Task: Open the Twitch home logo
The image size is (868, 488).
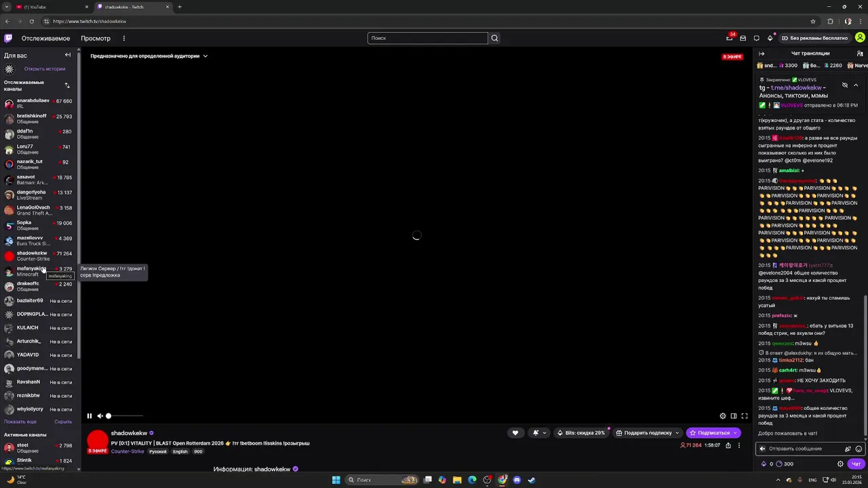Action: point(8,38)
